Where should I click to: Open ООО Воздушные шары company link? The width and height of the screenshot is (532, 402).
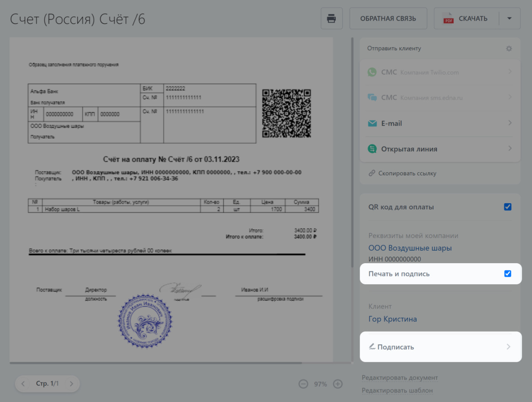pos(410,248)
